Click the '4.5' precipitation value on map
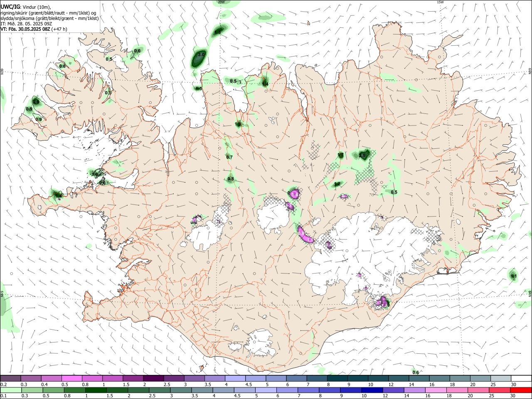This screenshot has width=532, height=399. (x=199, y=89)
